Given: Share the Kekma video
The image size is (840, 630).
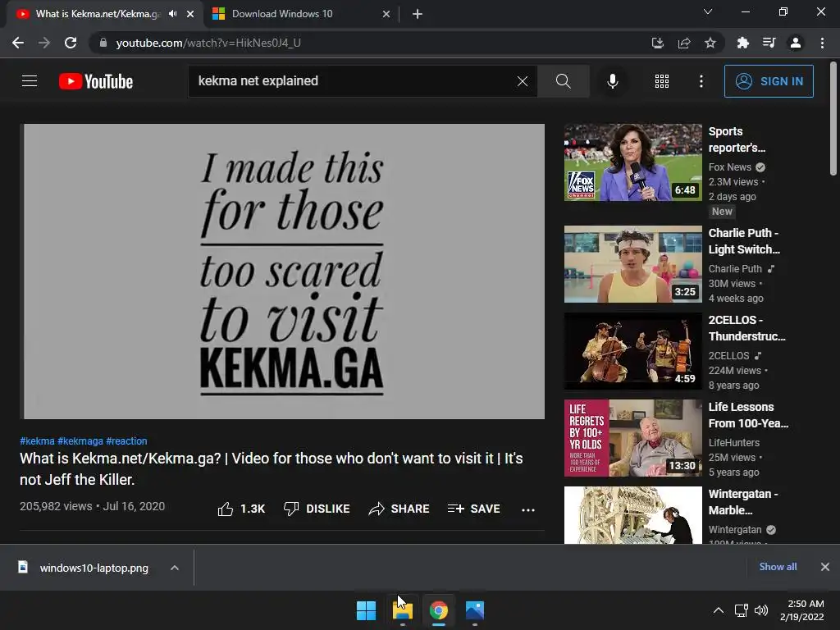Looking at the screenshot, I should [399, 509].
